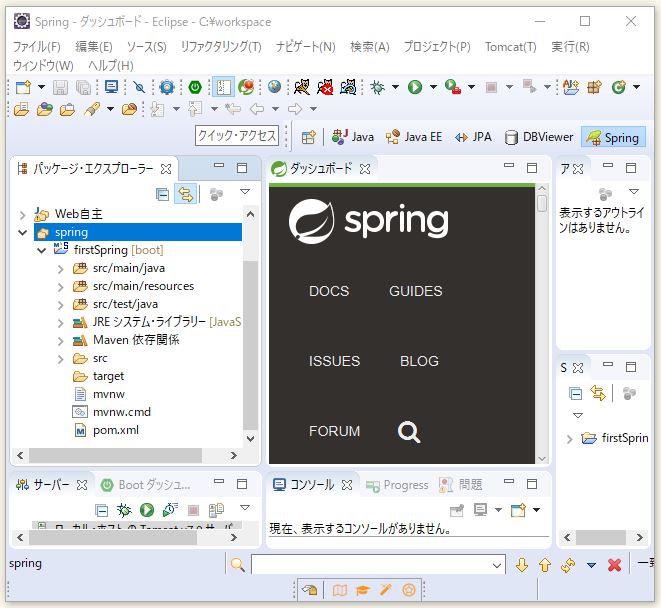The image size is (661, 608).
Task: Toggle Link with Editor in S view
Action: (598, 393)
